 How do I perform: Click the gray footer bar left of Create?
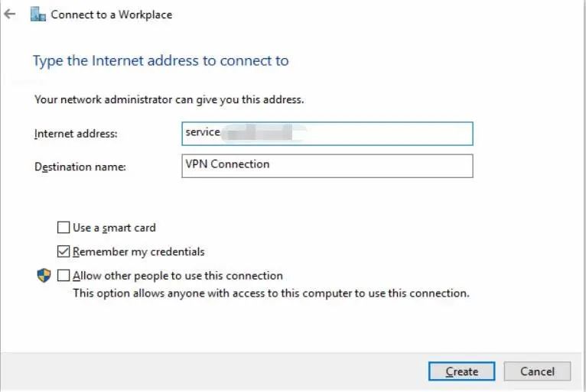213,371
